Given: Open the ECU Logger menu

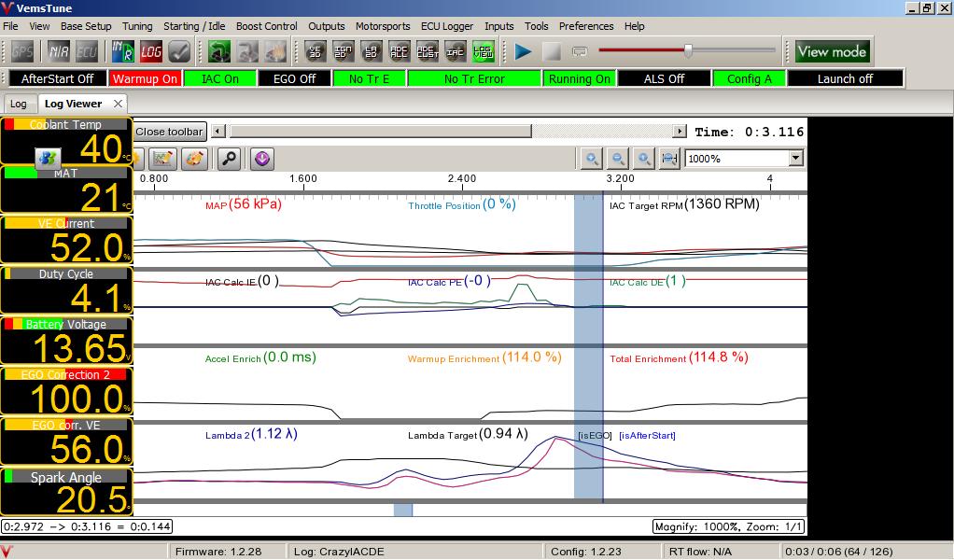Looking at the screenshot, I should [x=447, y=26].
